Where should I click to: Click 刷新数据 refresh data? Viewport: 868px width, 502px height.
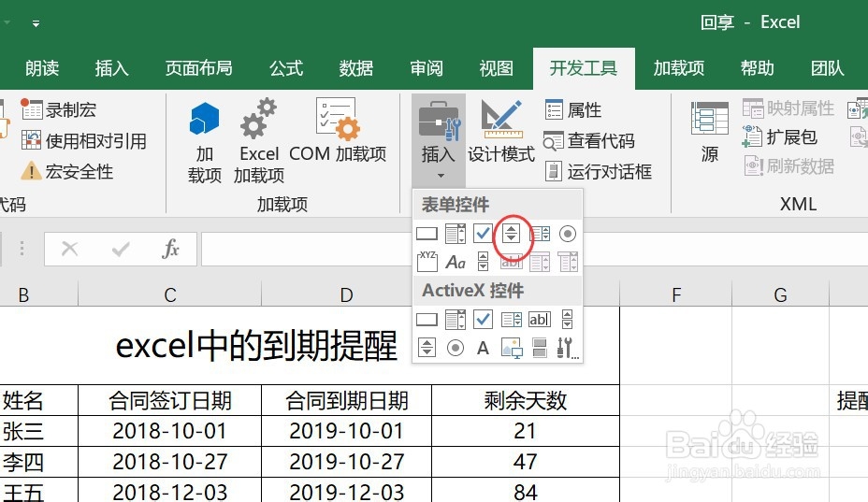point(788,165)
